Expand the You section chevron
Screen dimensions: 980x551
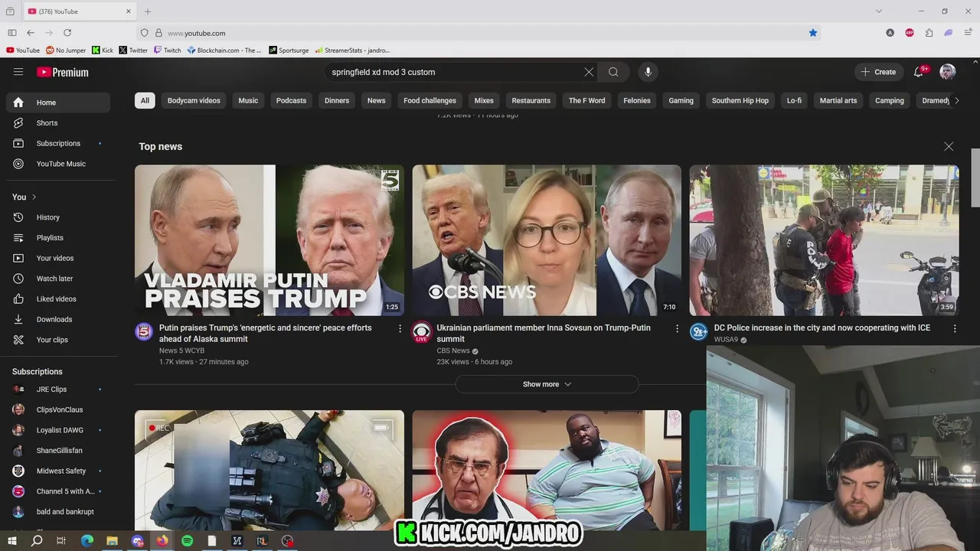pos(34,197)
